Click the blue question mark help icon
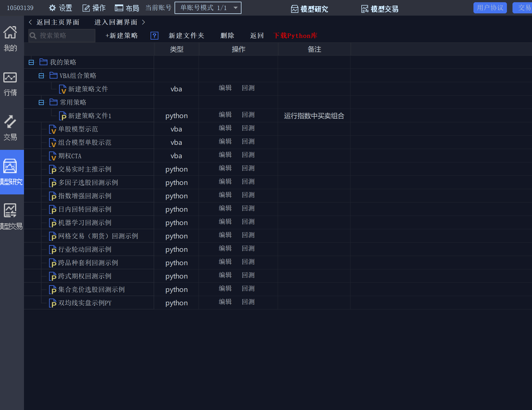Screen dimensions: 532x410 [x=154, y=36]
